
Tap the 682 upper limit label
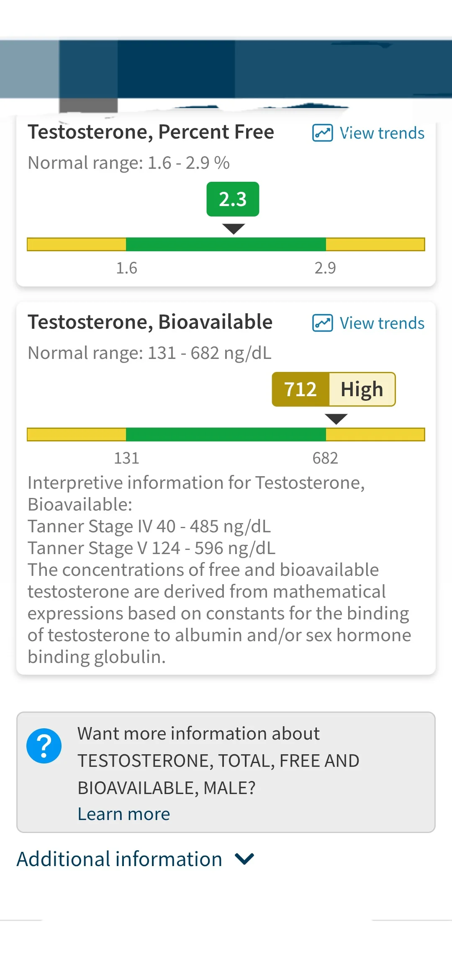325,458
